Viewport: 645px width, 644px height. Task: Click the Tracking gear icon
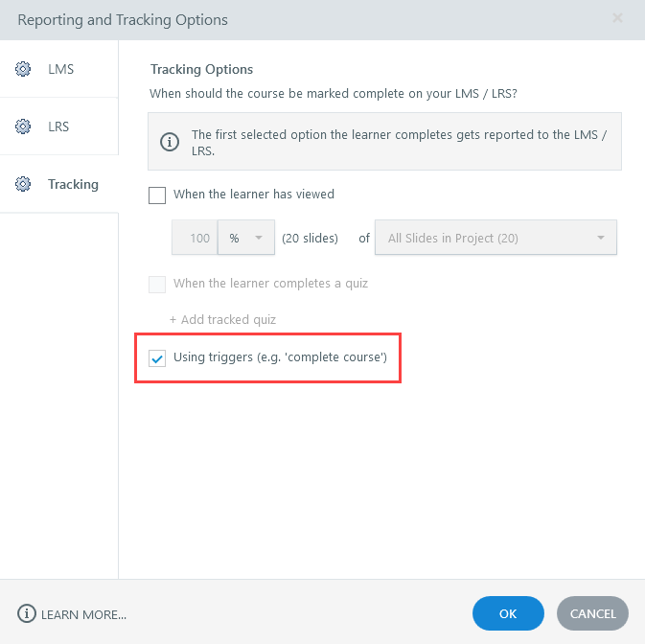[23, 184]
